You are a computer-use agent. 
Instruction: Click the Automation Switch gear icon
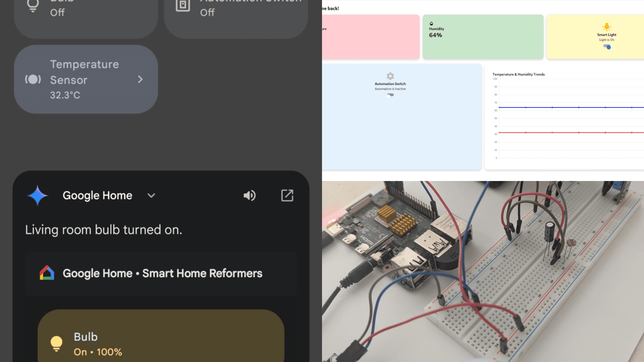tap(390, 76)
